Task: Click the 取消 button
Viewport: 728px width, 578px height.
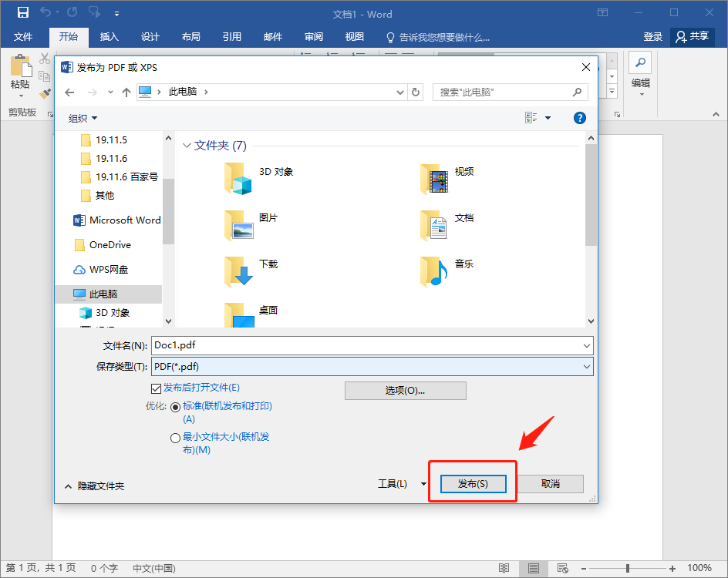Action: tap(551, 484)
